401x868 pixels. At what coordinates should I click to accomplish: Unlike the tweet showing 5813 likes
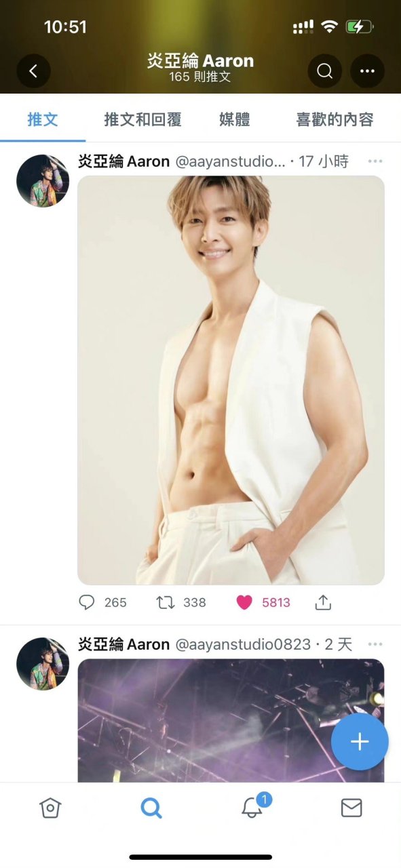click(244, 602)
